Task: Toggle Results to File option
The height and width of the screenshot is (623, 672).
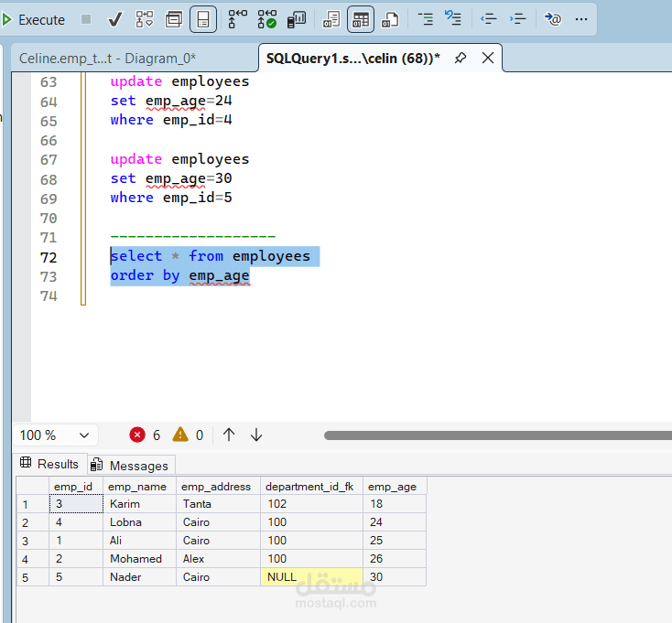Action: tap(391, 19)
